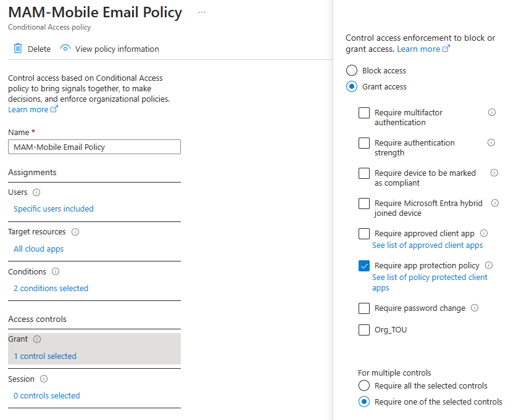Uncheck Require app protection policy
511x420 pixels.
(x=364, y=266)
